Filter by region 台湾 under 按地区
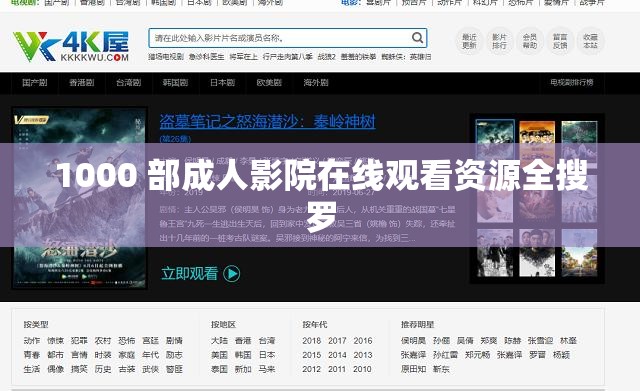This screenshot has height=391, width=640. pyautogui.click(x=267, y=340)
